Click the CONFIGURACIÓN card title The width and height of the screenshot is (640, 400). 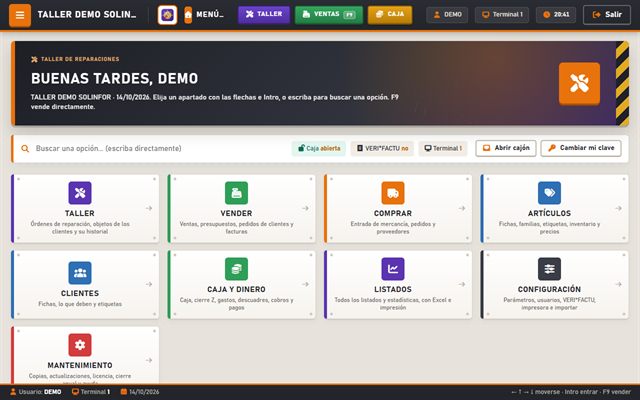(549, 289)
